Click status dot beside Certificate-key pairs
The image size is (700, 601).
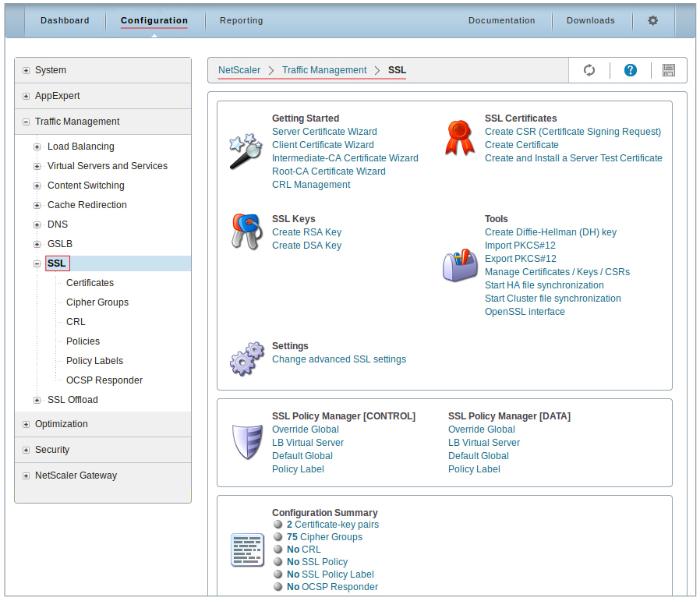click(x=278, y=525)
